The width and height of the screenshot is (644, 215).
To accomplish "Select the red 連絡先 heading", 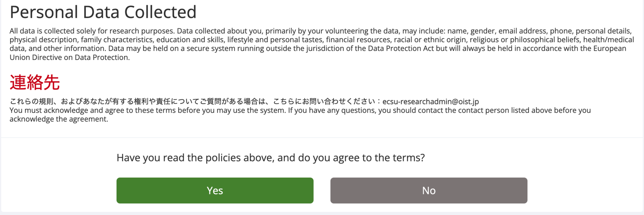I will point(35,83).
